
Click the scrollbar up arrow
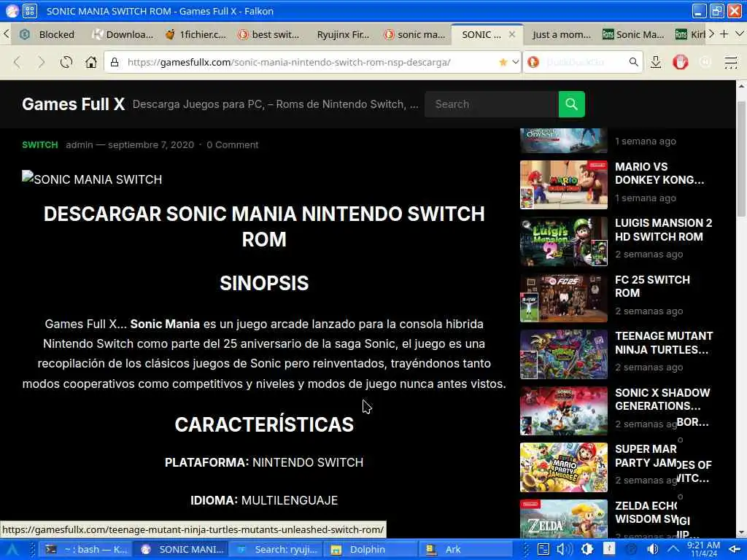(x=741, y=86)
